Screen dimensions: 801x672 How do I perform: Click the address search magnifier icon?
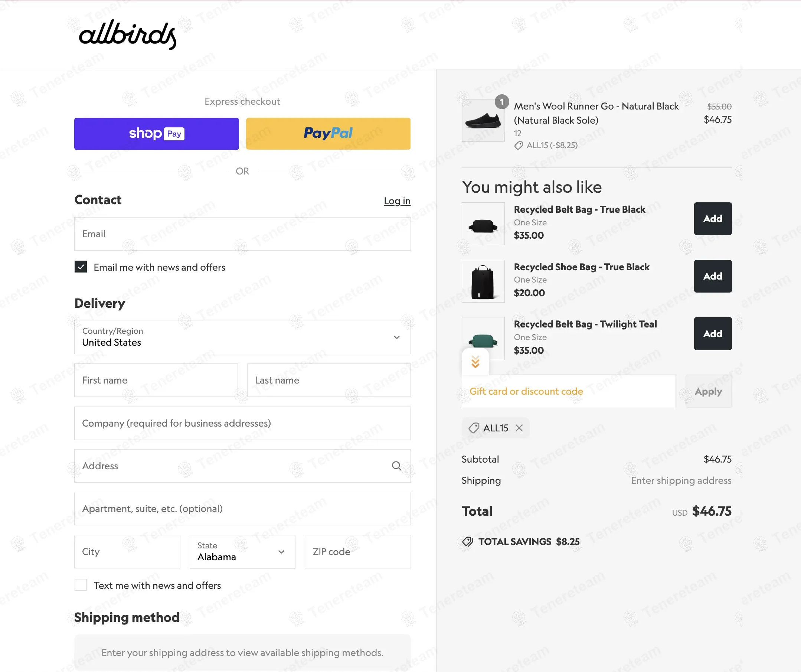[x=396, y=466]
